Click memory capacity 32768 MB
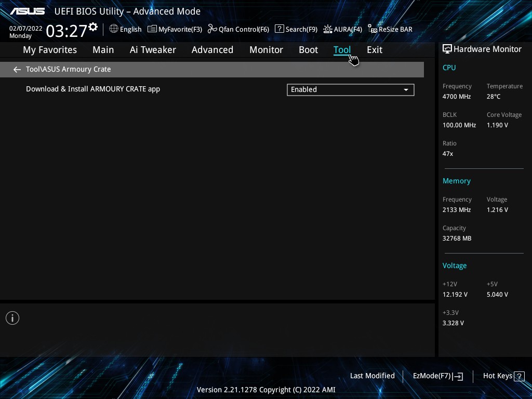The height and width of the screenshot is (399, 532). coord(457,238)
